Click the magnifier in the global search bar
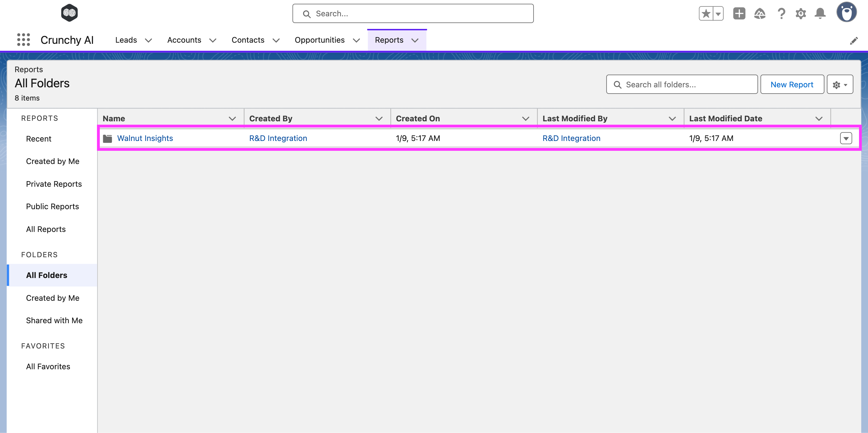The width and height of the screenshot is (868, 433). (307, 13)
